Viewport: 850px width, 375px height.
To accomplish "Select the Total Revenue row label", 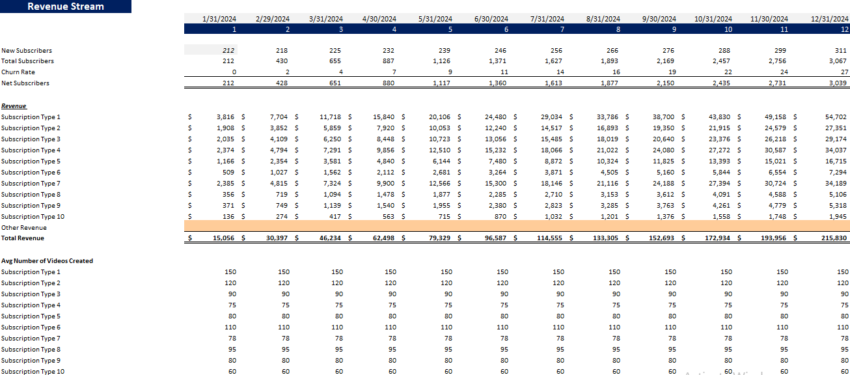I will (x=23, y=238).
